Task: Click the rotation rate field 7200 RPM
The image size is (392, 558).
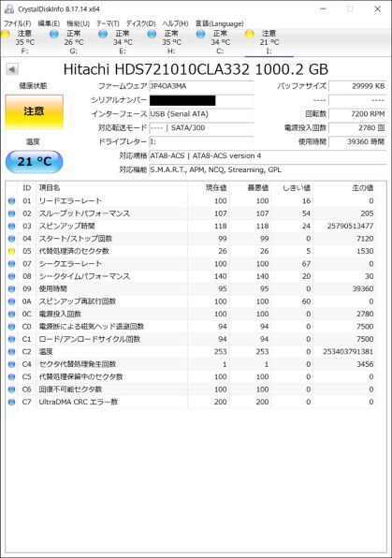Action: pyautogui.click(x=357, y=114)
